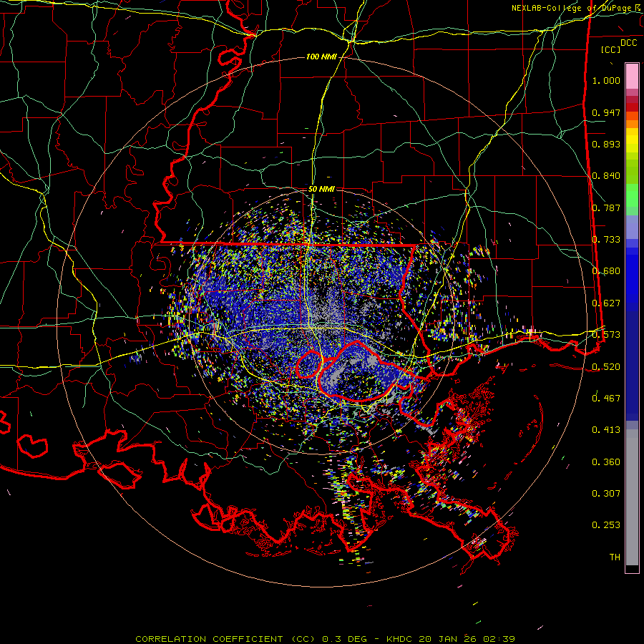Select the 0.680 legend value
The height and width of the screenshot is (644, 644).
point(606,271)
